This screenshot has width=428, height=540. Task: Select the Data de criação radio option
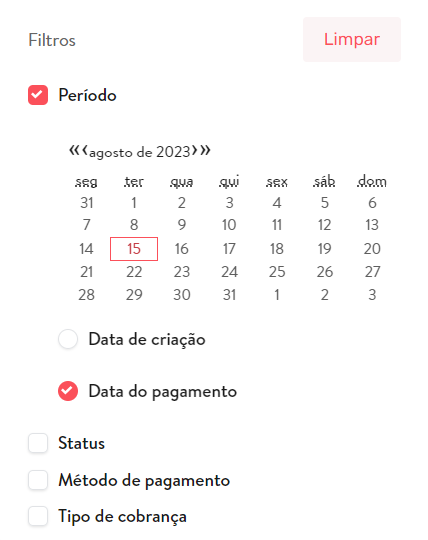pos(68,339)
